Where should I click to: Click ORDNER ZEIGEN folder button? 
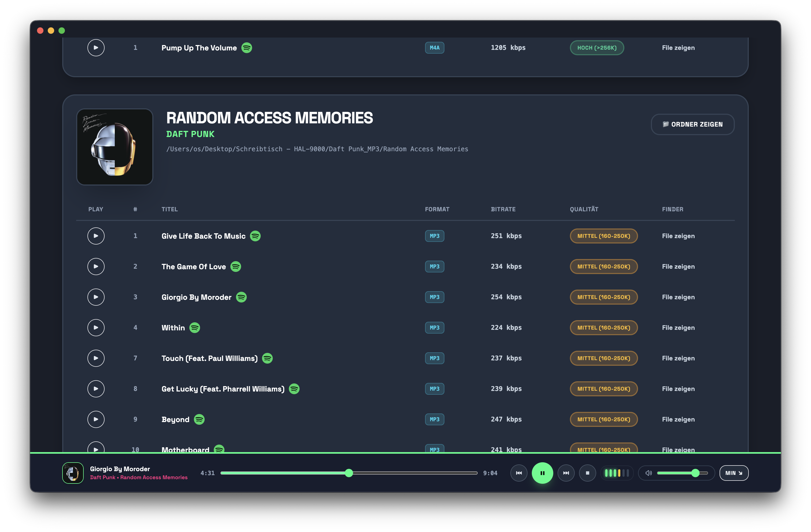pos(693,124)
